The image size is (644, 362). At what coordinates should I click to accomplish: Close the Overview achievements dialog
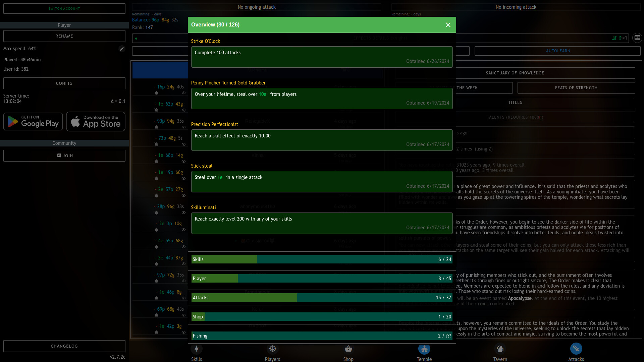(448, 25)
